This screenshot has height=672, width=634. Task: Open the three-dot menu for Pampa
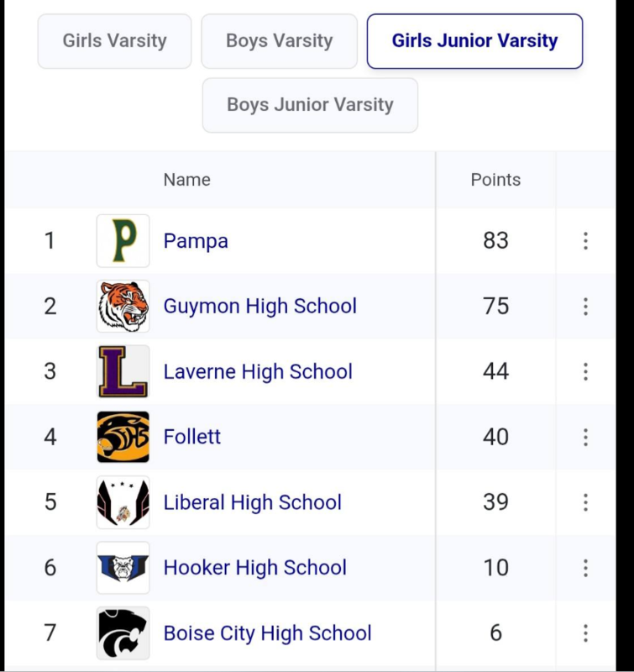[x=585, y=241]
